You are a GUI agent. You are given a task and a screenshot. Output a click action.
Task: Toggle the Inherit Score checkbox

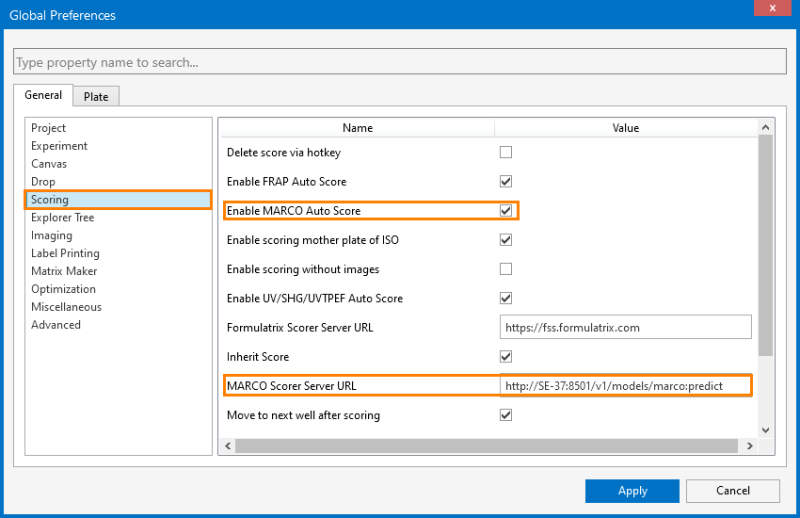[506, 356]
